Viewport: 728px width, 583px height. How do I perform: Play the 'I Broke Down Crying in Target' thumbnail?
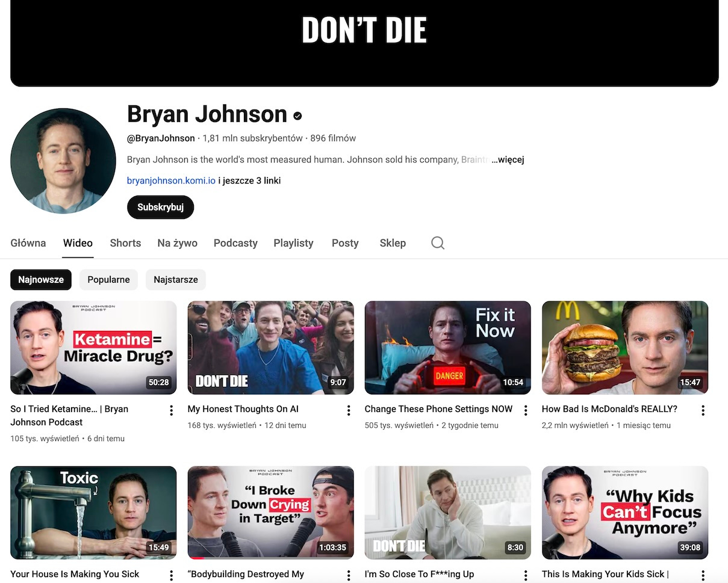(x=271, y=513)
